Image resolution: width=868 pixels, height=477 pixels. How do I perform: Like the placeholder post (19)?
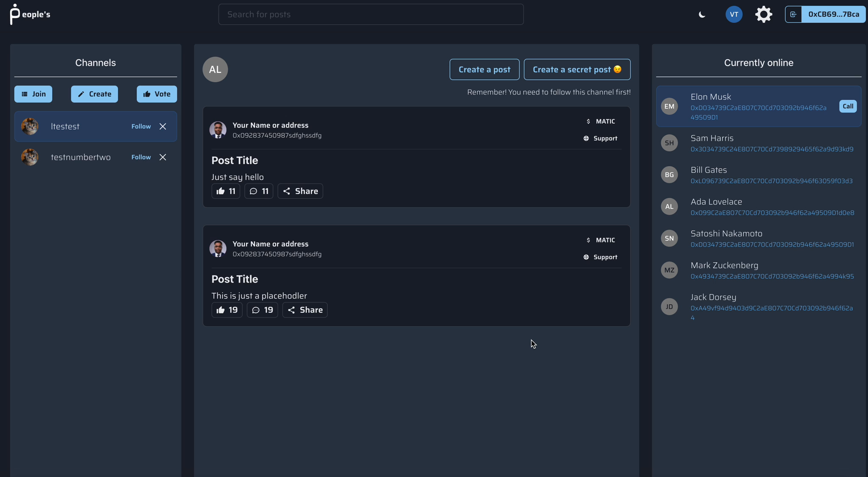(x=227, y=310)
